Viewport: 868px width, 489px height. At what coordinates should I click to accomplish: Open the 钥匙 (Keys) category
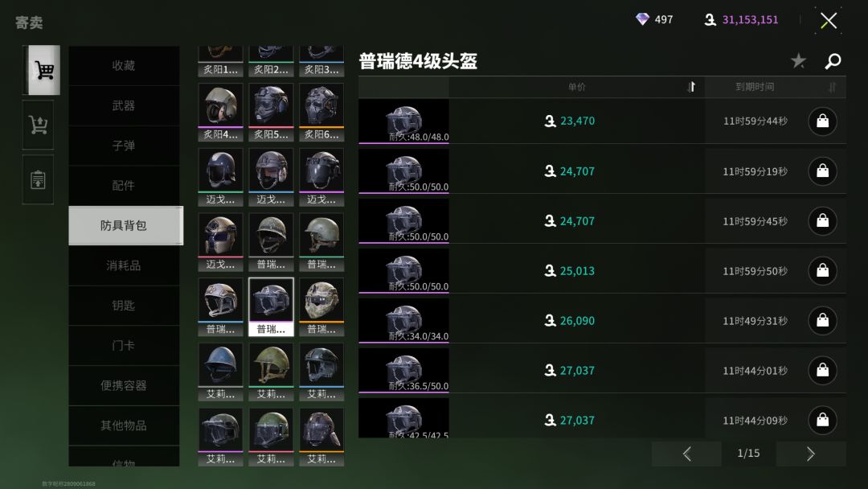[124, 305]
